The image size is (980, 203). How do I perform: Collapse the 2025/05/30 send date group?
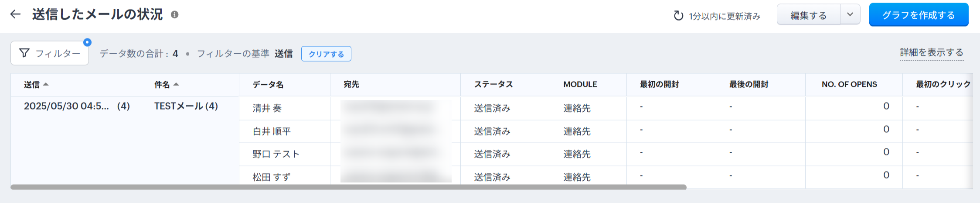tap(66, 106)
